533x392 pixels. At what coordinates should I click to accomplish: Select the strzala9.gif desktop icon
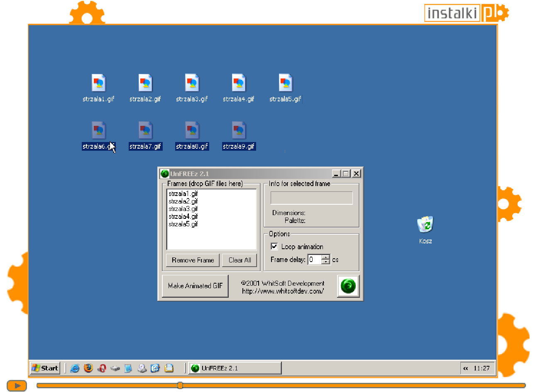pyautogui.click(x=239, y=131)
